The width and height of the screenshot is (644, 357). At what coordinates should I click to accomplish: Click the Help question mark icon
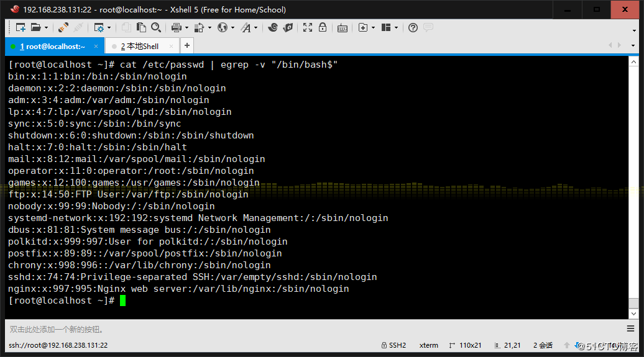(413, 27)
